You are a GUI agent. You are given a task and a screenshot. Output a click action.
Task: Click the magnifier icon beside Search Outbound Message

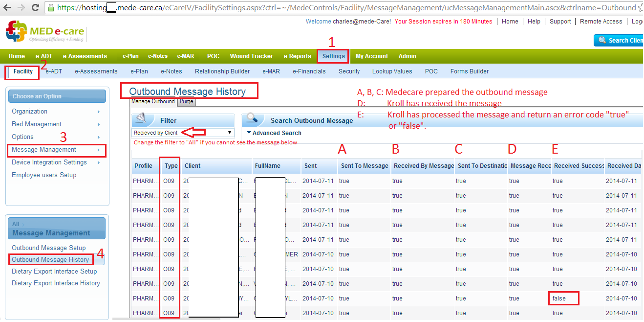coord(252,119)
